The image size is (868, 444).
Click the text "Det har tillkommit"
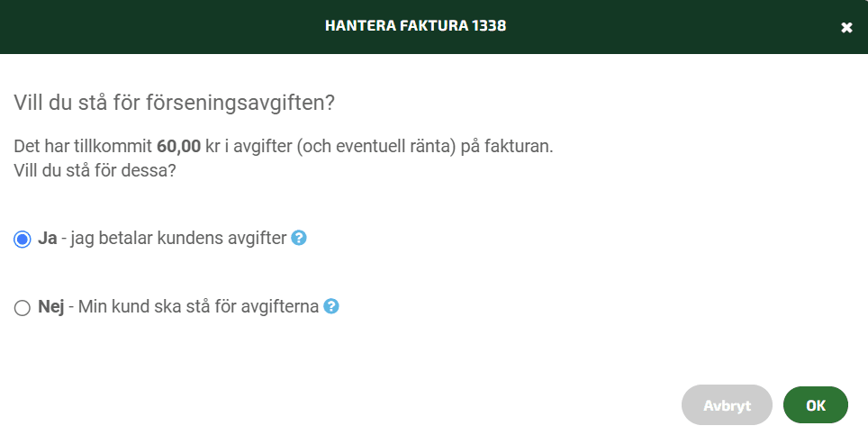point(83,148)
